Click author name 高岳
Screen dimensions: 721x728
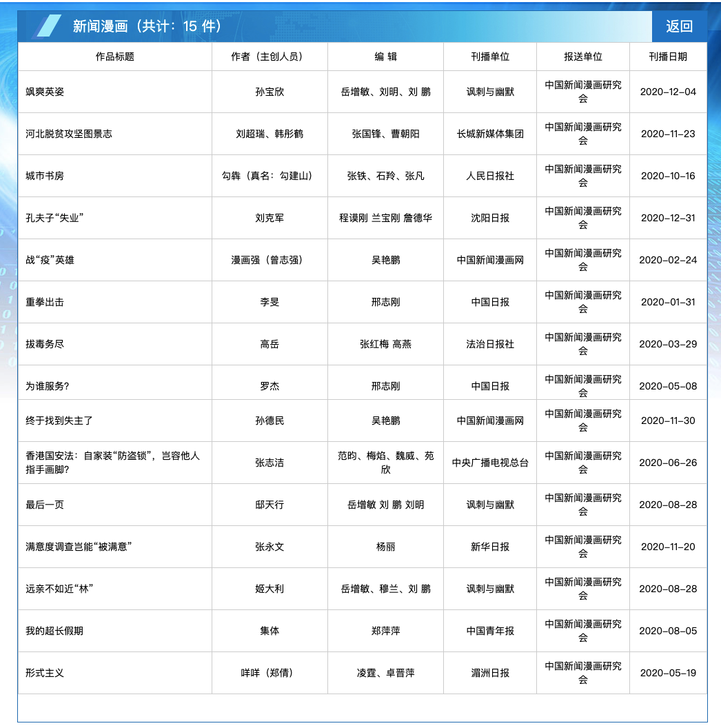[270, 344]
